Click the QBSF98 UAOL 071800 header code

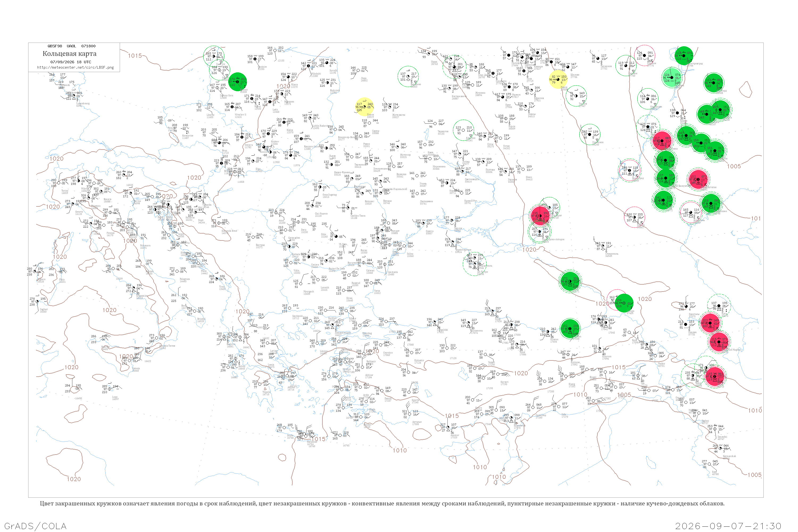(72, 46)
